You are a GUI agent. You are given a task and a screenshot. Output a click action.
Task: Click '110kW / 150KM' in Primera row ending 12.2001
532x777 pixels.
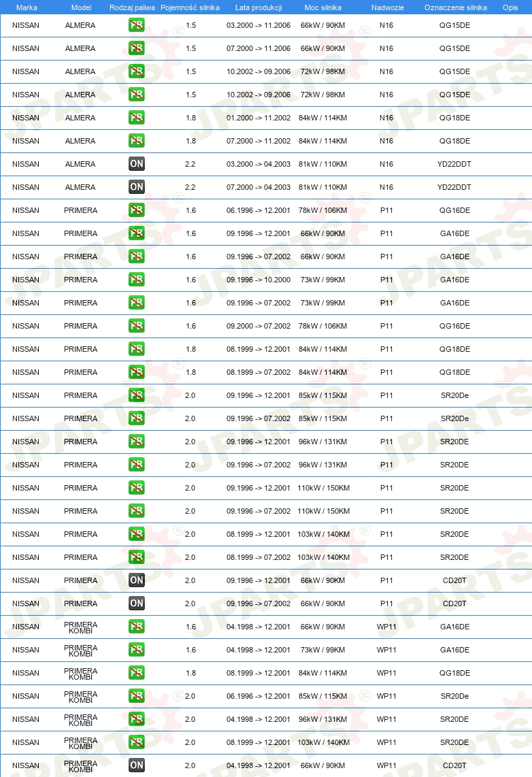(323, 488)
